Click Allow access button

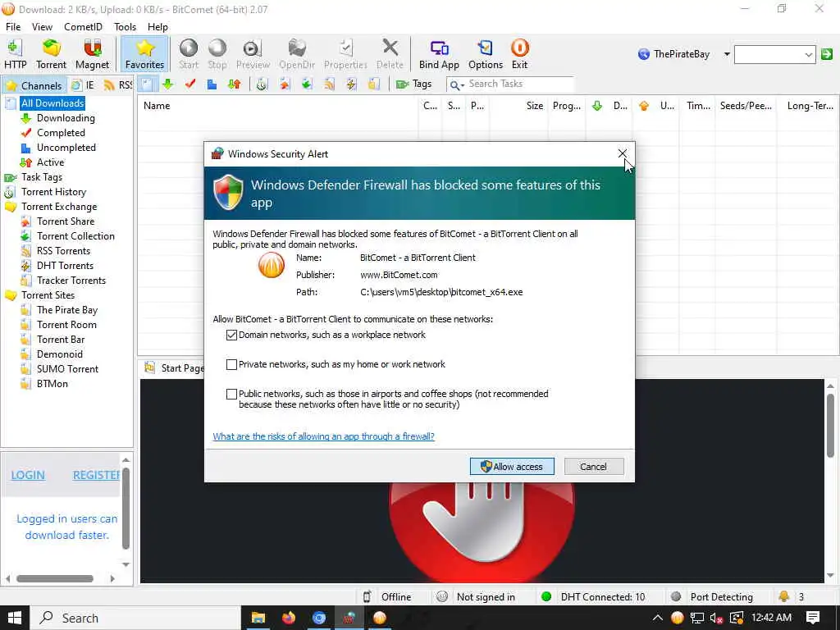[x=512, y=467]
